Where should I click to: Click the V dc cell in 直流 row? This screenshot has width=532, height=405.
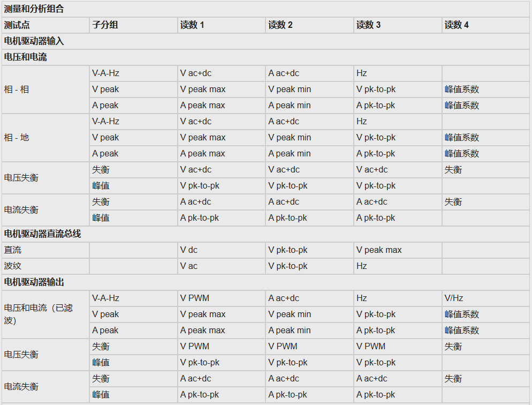pyautogui.click(x=222, y=250)
